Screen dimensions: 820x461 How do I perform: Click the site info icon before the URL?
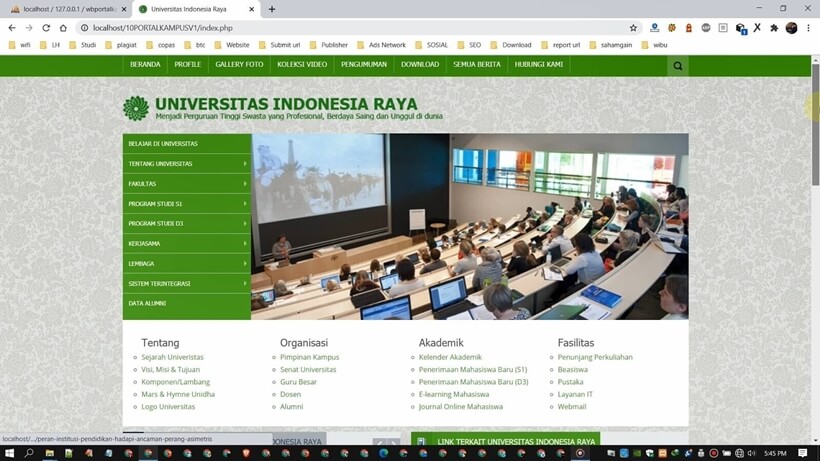(84, 28)
